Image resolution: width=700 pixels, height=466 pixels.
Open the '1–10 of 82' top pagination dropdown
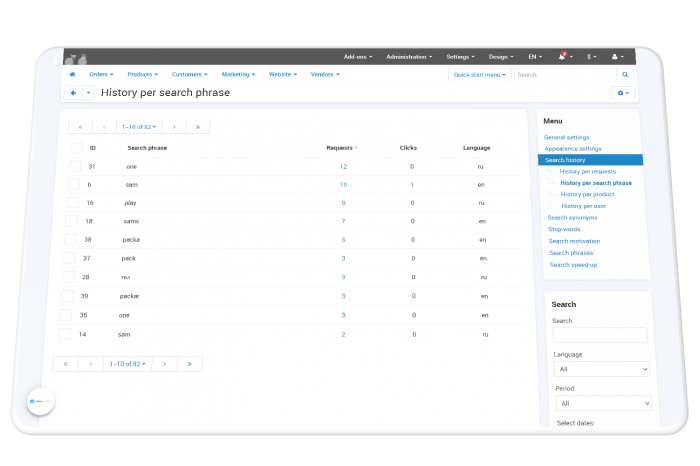[x=139, y=127]
